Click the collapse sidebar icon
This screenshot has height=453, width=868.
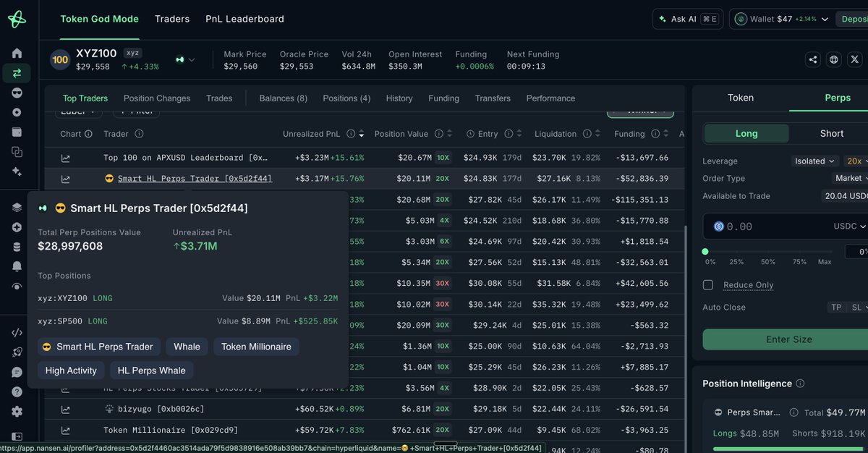[x=17, y=436]
